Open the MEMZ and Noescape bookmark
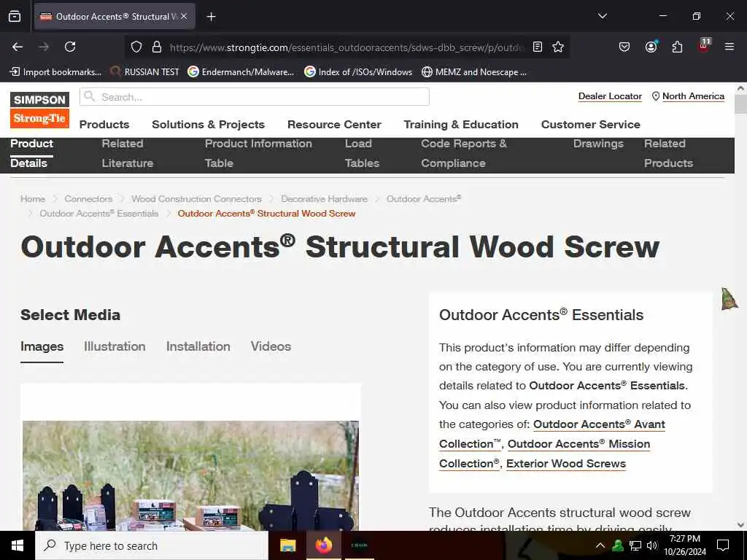Image resolution: width=747 pixels, height=560 pixels. (x=474, y=72)
